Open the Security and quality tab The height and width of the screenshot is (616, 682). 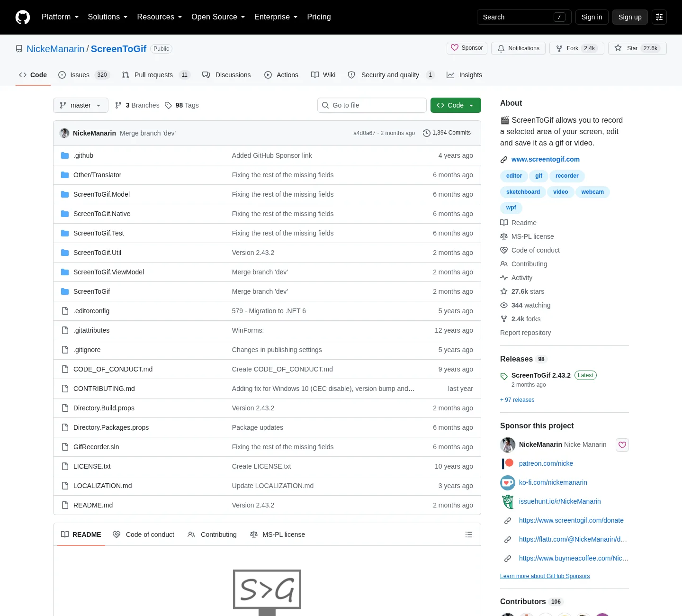[x=391, y=75]
